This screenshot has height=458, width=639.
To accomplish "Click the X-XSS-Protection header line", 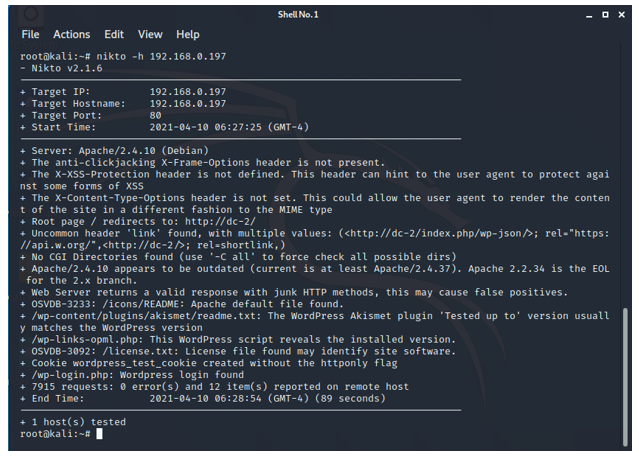I will (x=315, y=181).
